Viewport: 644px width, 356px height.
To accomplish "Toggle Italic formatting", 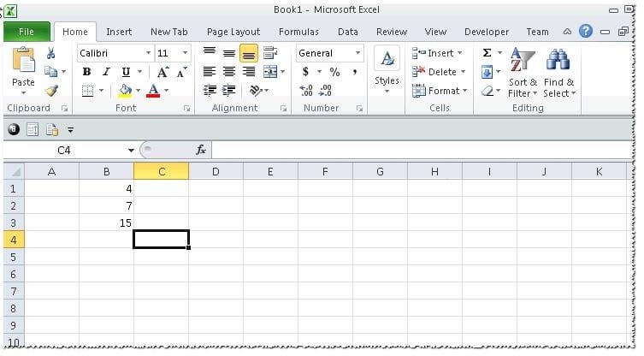I will 106,72.
